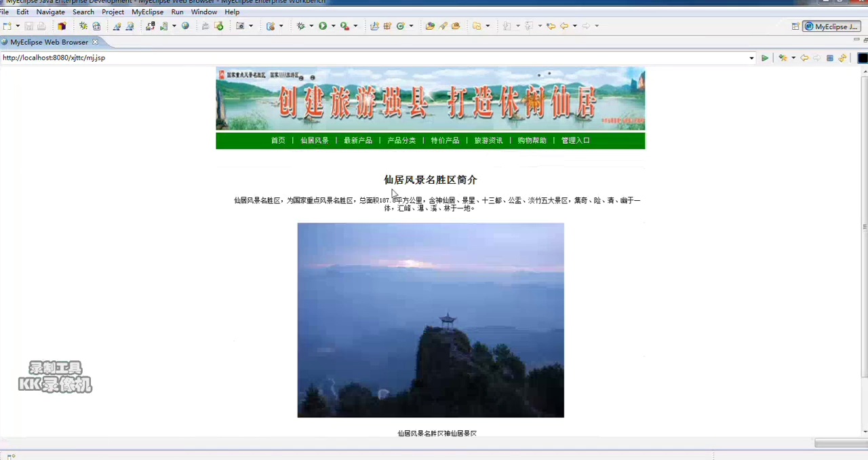The width and height of the screenshot is (868, 460).
Task: Click the 仙居风景 navigation link
Action: pyautogui.click(x=315, y=141)
